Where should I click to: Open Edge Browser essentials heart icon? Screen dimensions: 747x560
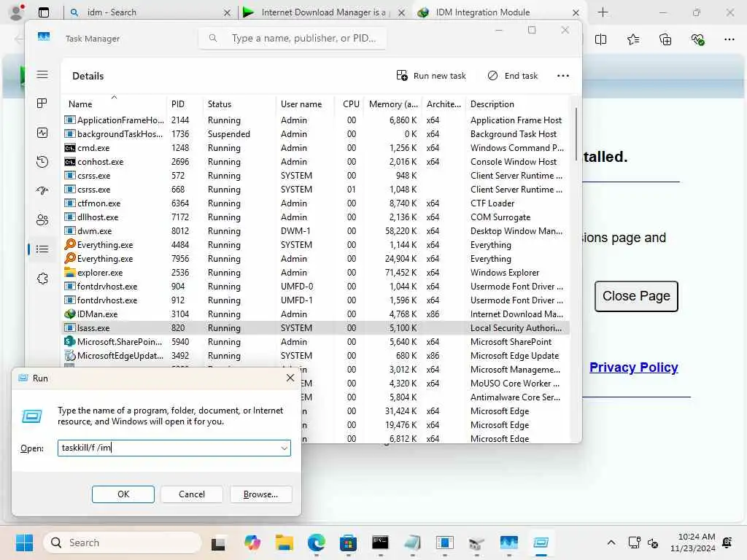pos(697,39)
